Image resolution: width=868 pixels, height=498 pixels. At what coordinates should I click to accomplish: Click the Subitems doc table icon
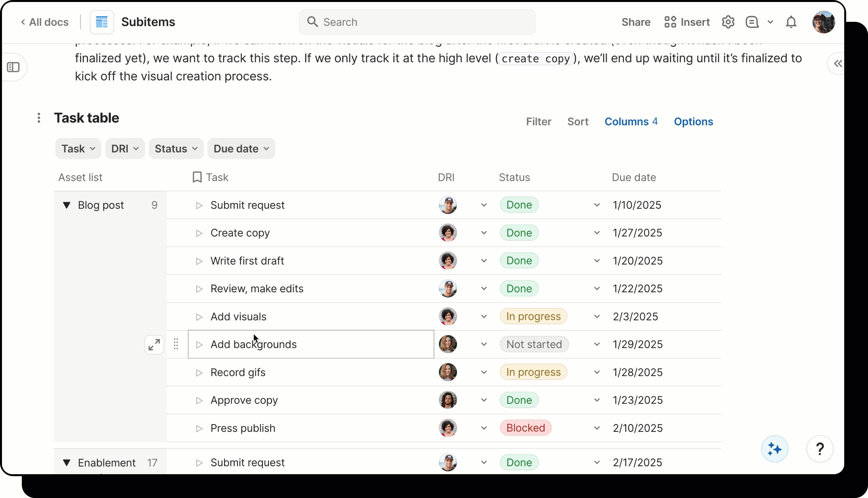(101, 22)
